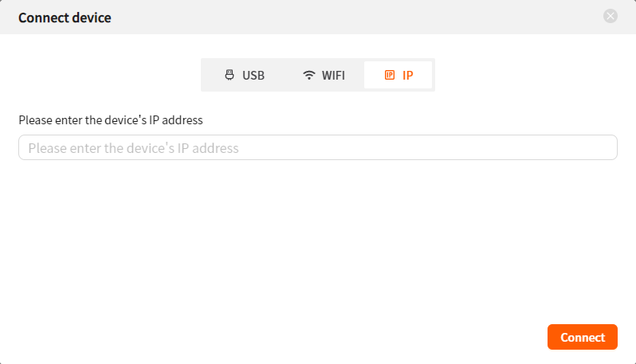Click the USB plug icon
Viewport: 636px width, 364px height.
click(230, 75)
